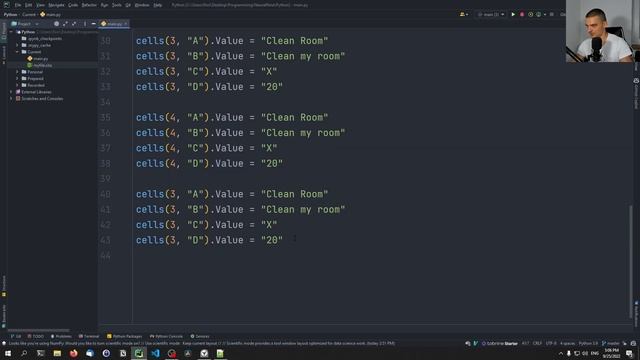
Task: Expand the Recorded folder
Action: 18,85
